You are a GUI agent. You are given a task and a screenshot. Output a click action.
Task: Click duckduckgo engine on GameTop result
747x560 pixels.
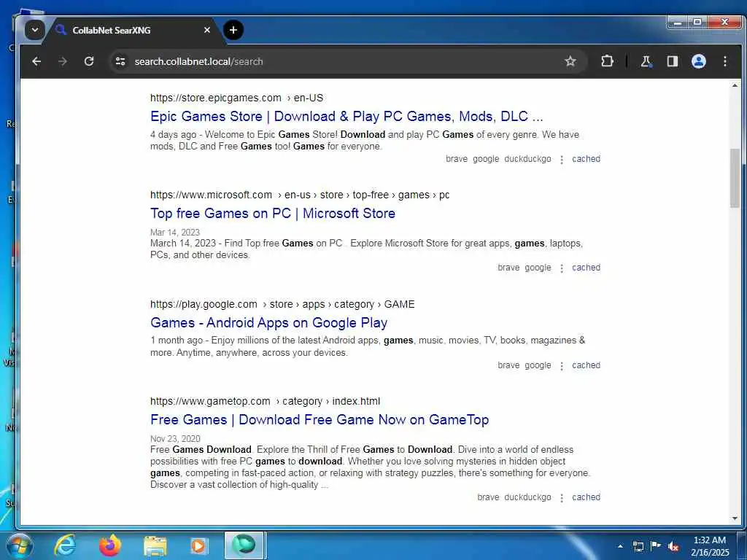[527, 497]
